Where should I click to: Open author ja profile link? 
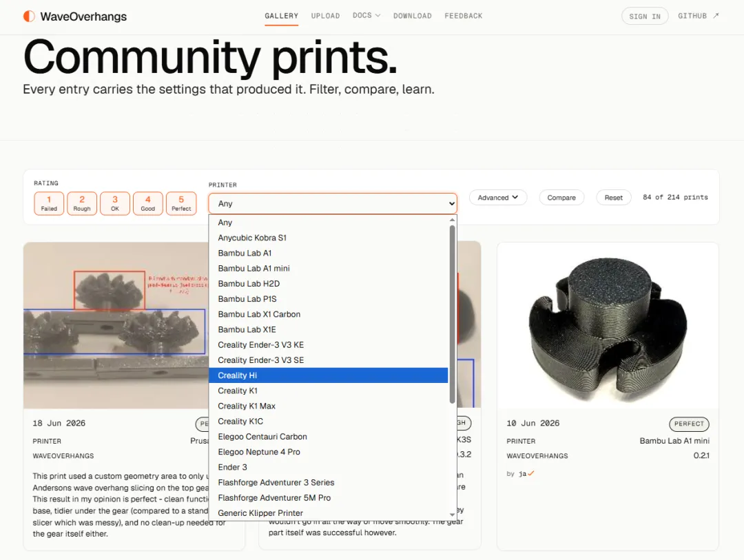(522, 474)
